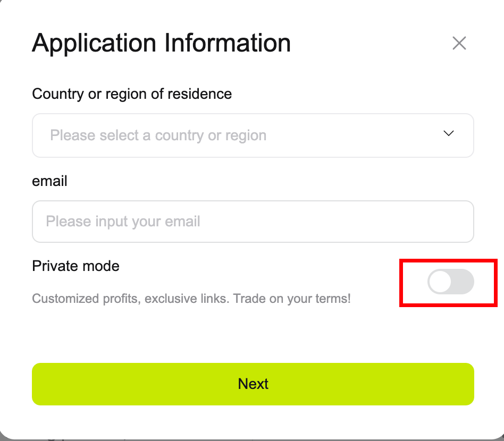Click "Please select a country or region" placeholder
Viewport: 504px width, 441px height.
coord(158,135)
